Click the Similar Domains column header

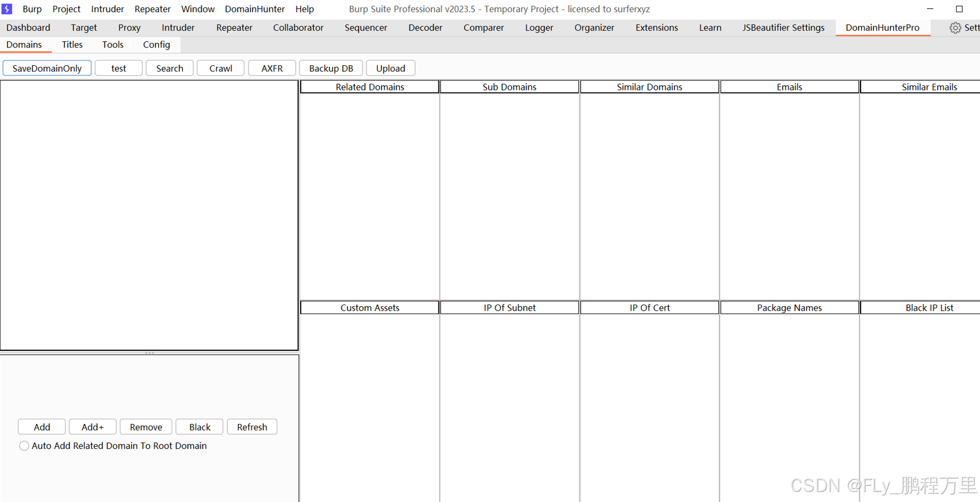click(650, 87)
